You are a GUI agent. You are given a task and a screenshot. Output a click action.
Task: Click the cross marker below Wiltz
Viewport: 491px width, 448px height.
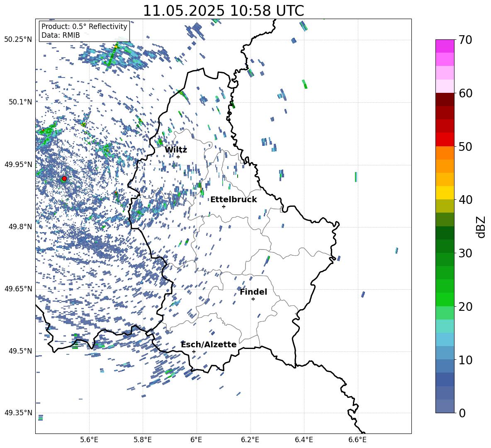coord(178,157)
